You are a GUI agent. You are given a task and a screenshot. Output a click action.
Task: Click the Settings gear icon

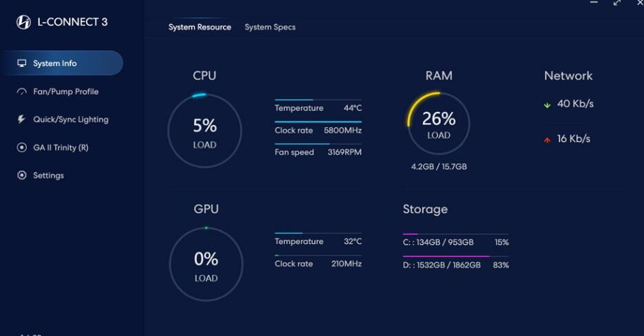(21, 175)
